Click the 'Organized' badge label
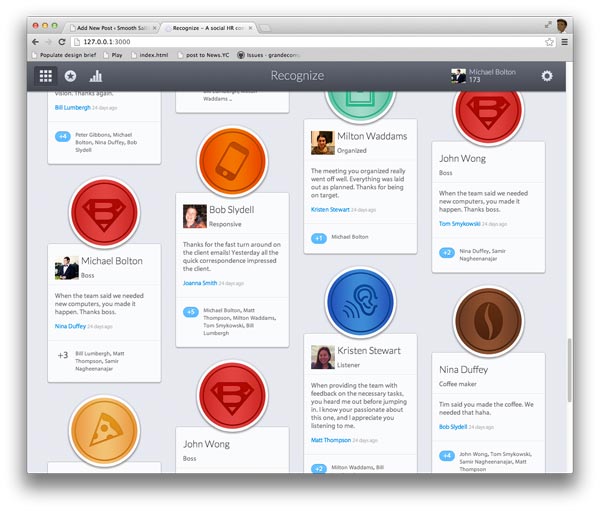The width and height of the screenshot is (600, 511). tap(352, 151)
